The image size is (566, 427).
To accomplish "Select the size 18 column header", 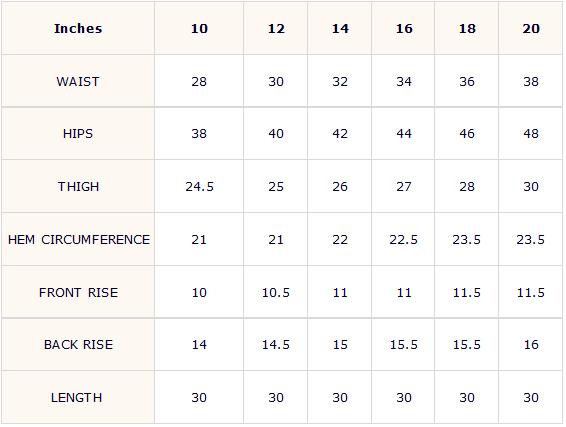I will point(467,28).
